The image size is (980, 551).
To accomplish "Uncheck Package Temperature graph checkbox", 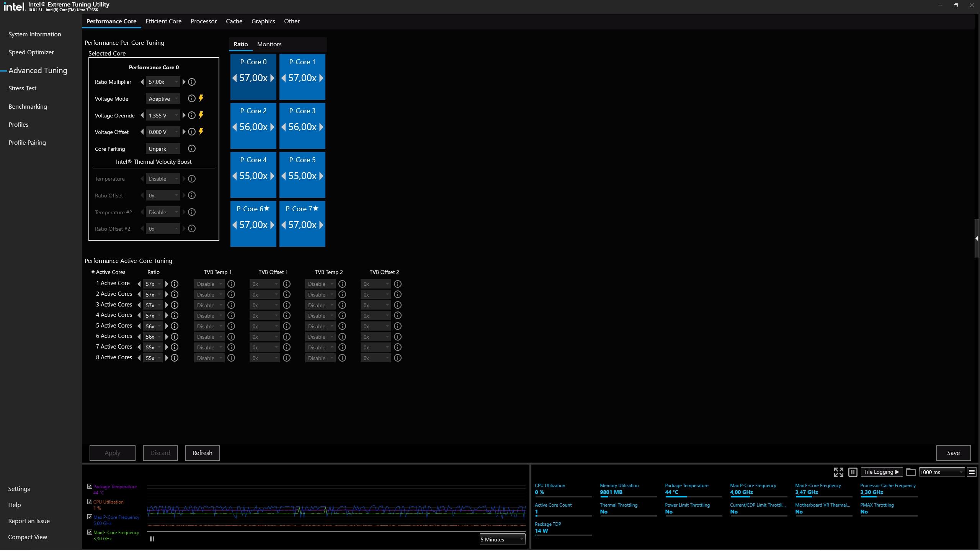I will (90, 486).
